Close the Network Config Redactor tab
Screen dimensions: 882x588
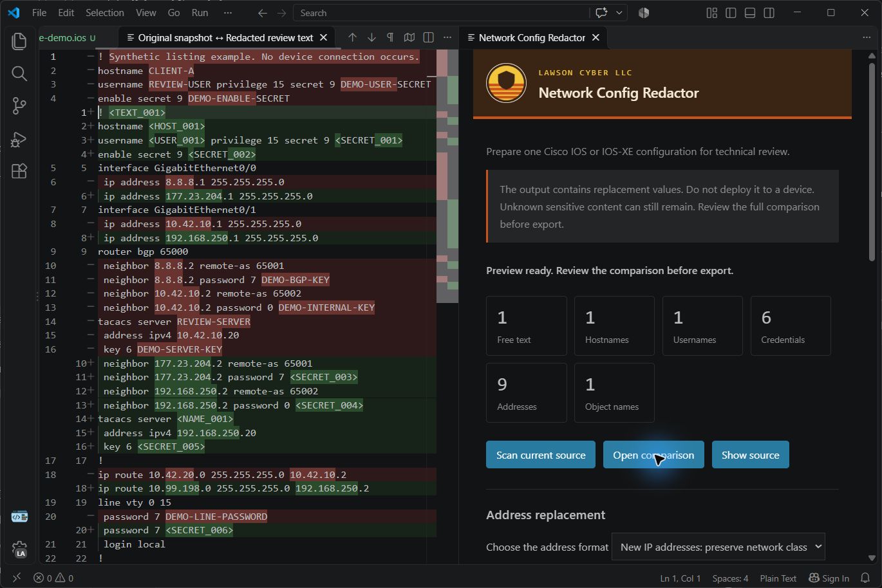coord(596,38)
